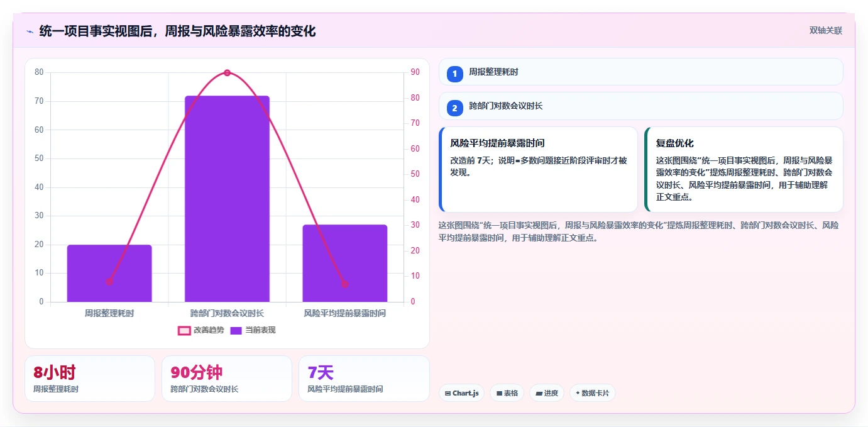Open the 复盘优化 info card

744,170
